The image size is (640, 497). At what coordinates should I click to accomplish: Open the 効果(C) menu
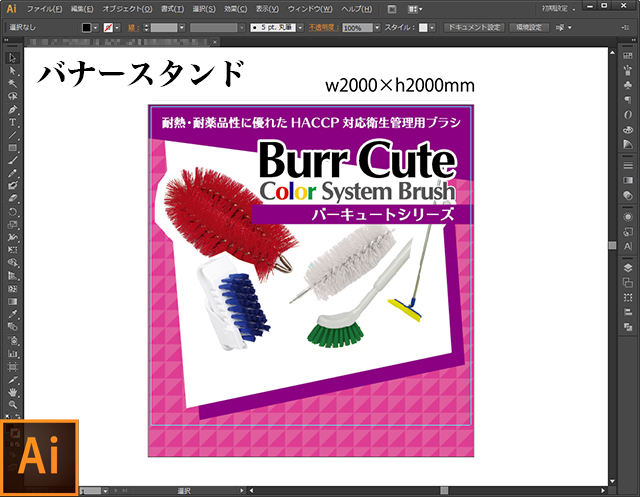tap(236, 9)
